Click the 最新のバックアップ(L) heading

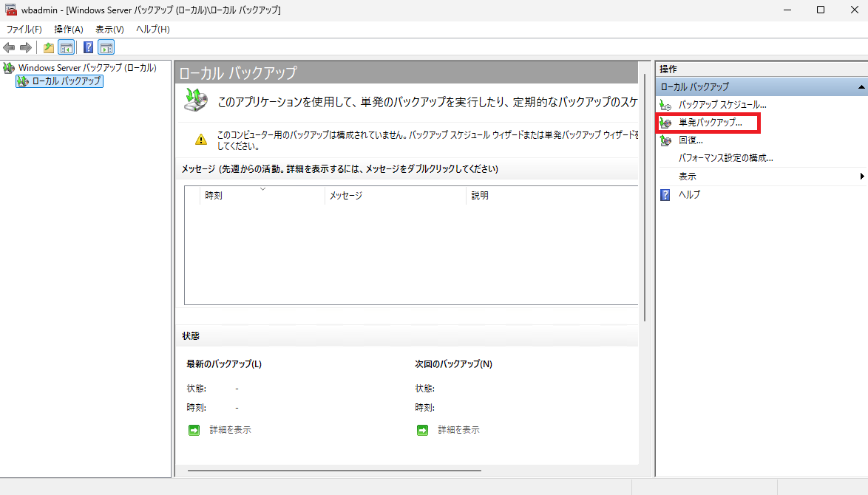tap(224, 364)
